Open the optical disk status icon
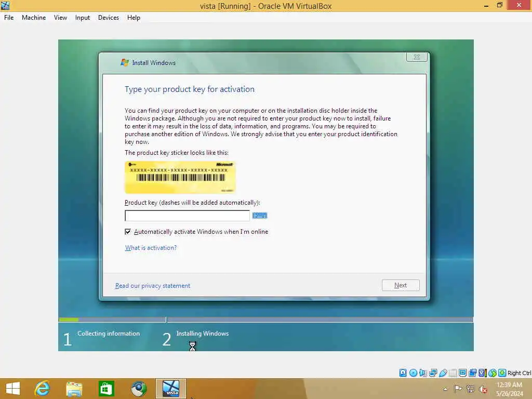Image resolution: width=532 pixels, height=399 pixels. 413,373
